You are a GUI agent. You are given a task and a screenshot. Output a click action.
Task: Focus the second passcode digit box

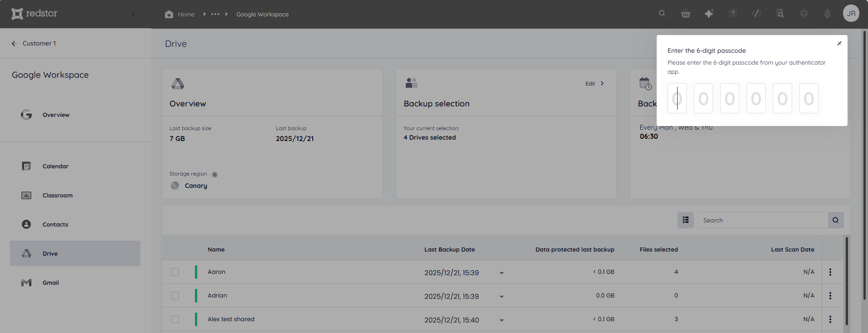[703, 98]
